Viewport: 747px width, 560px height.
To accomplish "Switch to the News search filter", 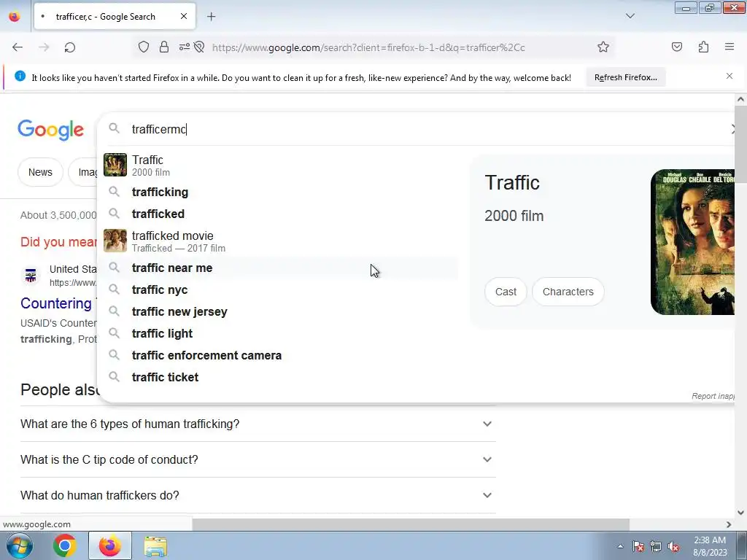I will click(x=40, y=172).
